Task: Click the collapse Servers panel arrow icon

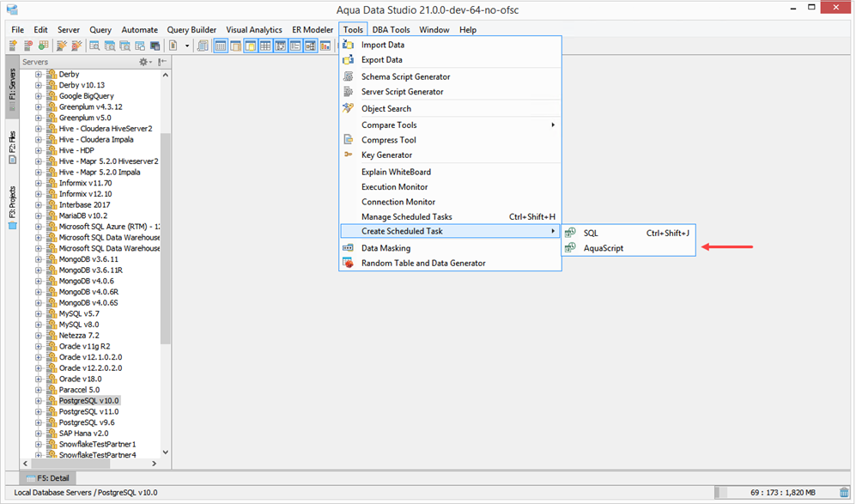Action: tap(162, 62)
